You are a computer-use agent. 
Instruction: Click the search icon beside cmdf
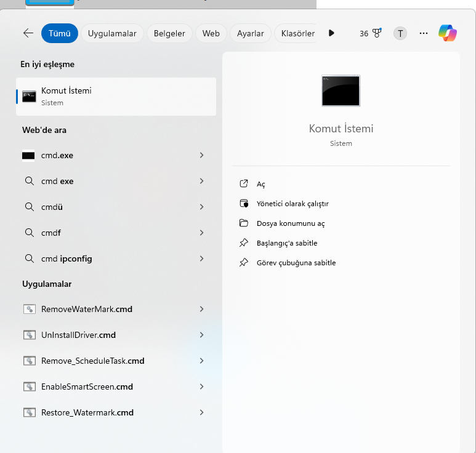(30, 233)
